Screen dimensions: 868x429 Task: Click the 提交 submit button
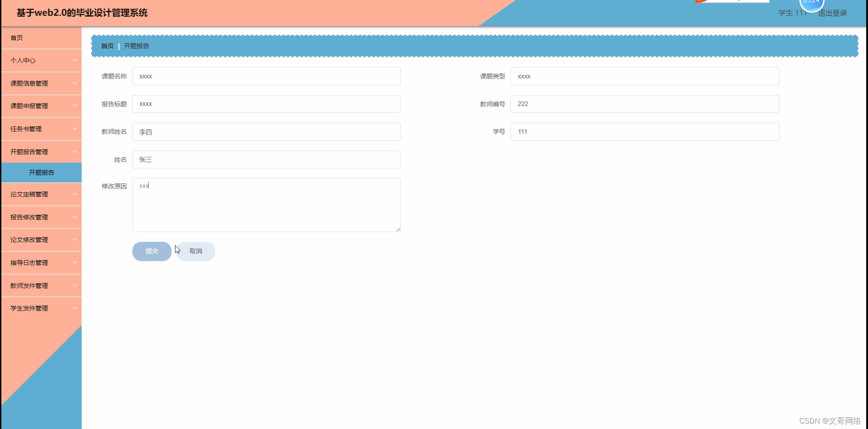pyautogui.click(x=151, y=251)
